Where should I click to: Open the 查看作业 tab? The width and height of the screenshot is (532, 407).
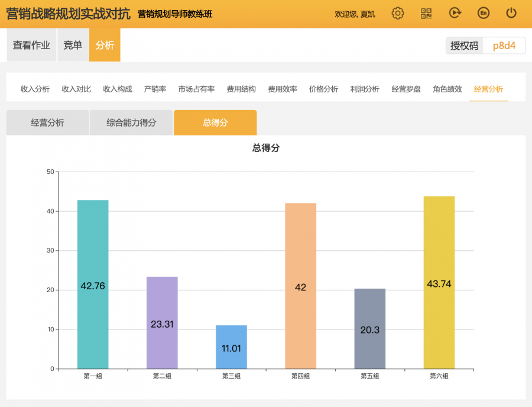31,45
